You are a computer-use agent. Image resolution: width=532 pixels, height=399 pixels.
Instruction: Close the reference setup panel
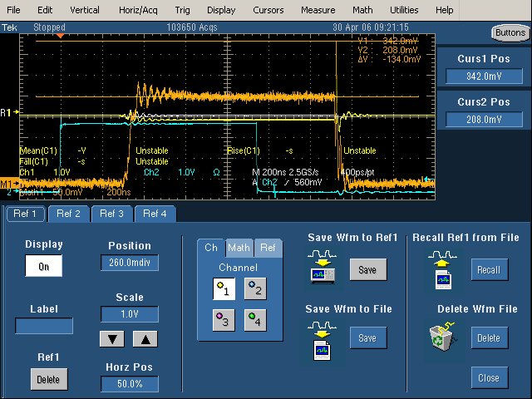[488, 377]
